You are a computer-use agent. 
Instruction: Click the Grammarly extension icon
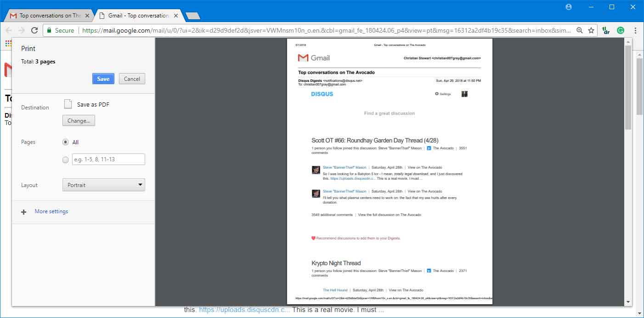tap(620, 30)
